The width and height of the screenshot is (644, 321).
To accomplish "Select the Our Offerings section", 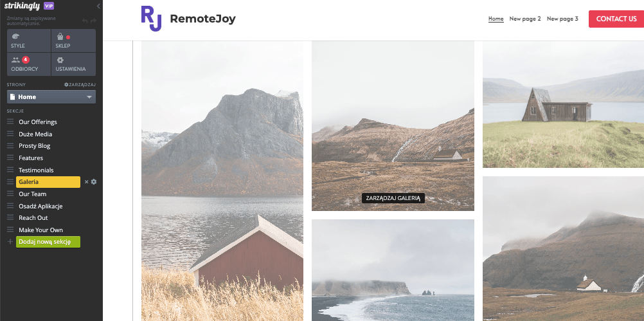I will [38, 122].
